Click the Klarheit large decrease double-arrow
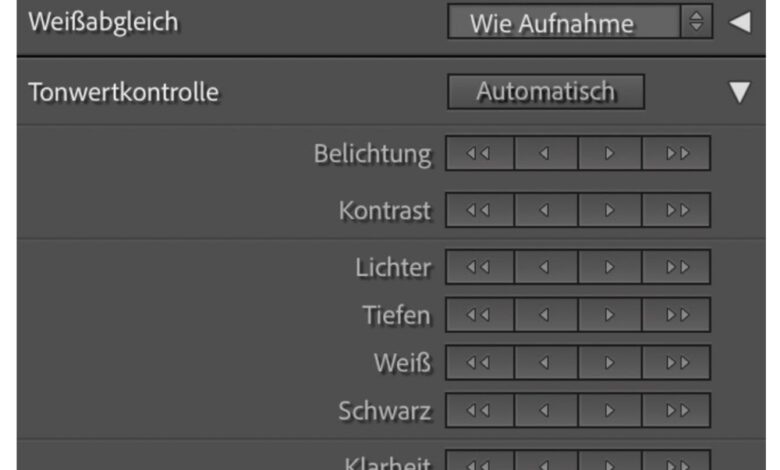The width and height of the screenshot is (780, 470). (x=479, y=463)
